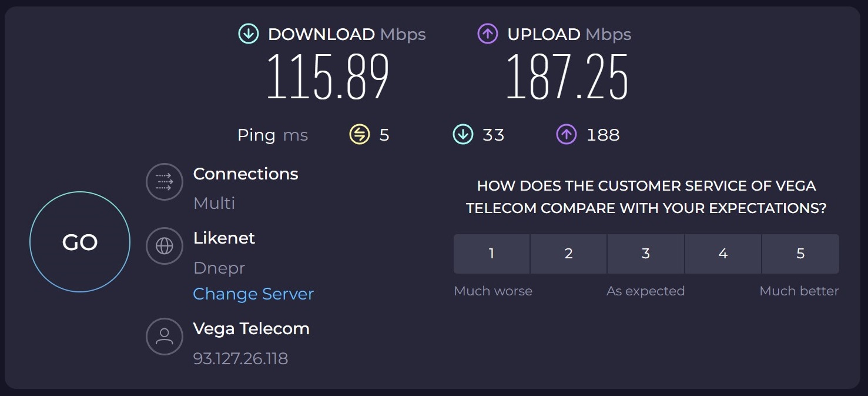Click the Likenet server name
This screenshot has width=868, height=396.
tap(224, 238)
